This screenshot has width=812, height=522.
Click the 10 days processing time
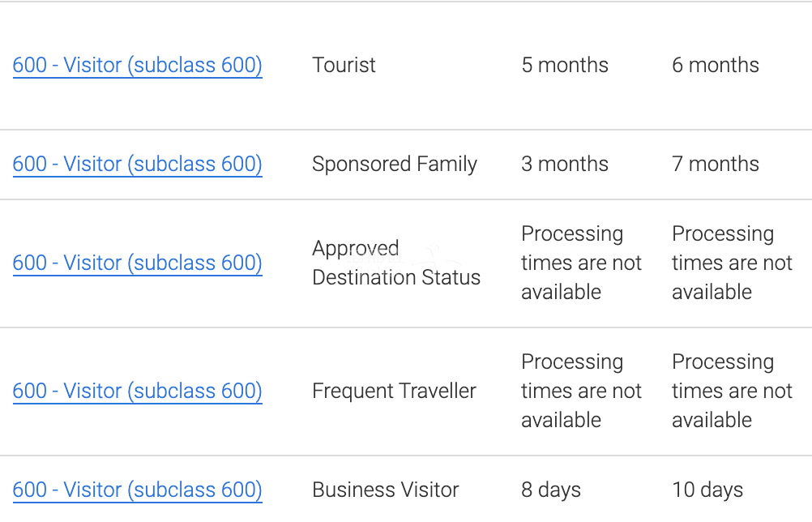point(707,490)
